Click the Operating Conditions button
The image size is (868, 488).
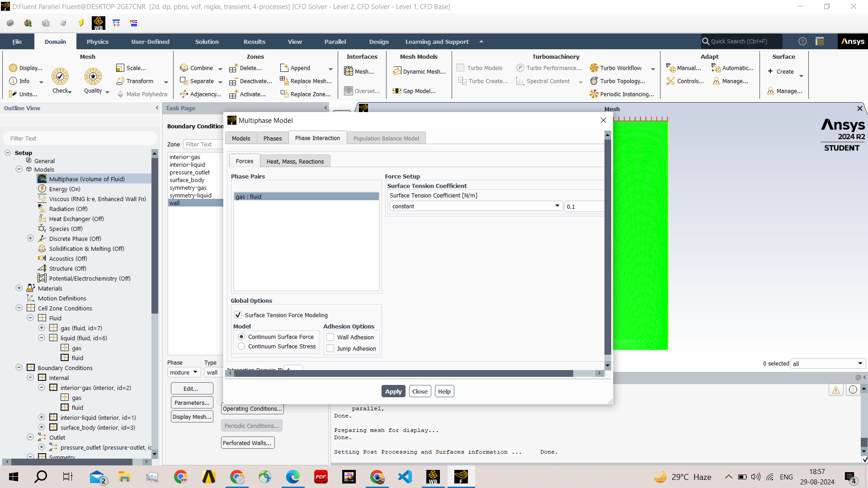click(x=252, y=408)
